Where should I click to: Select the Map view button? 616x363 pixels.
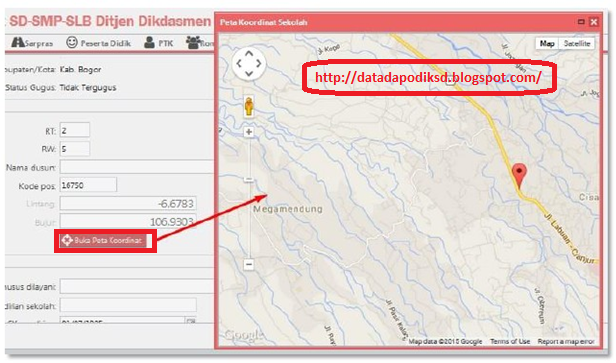547,44
